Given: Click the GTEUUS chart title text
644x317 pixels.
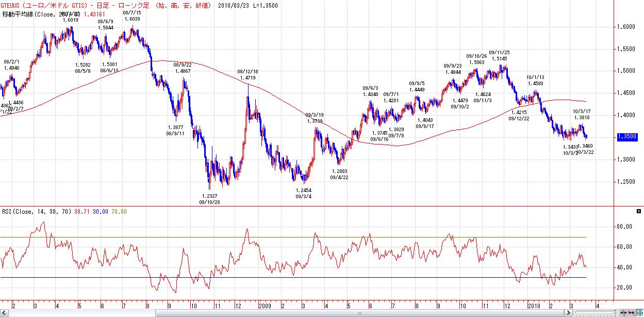Looking at the screenshot, I should click(x=106, y=5).
